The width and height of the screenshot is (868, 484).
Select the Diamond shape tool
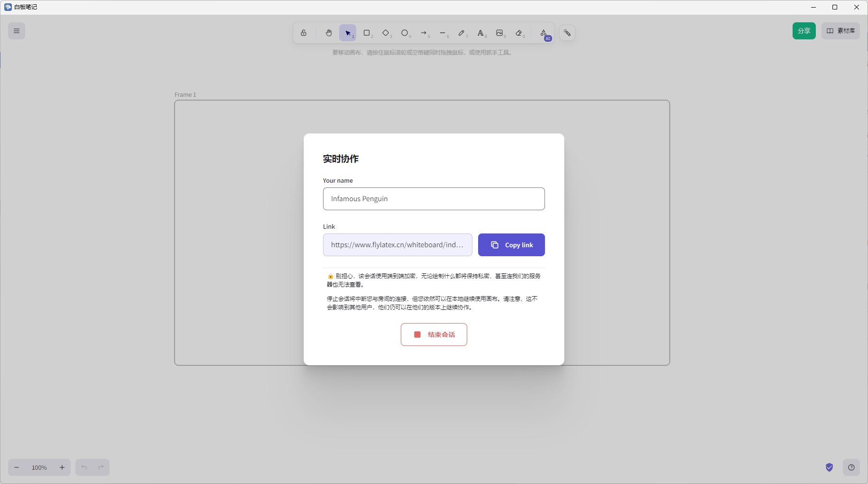pos(386,33)
